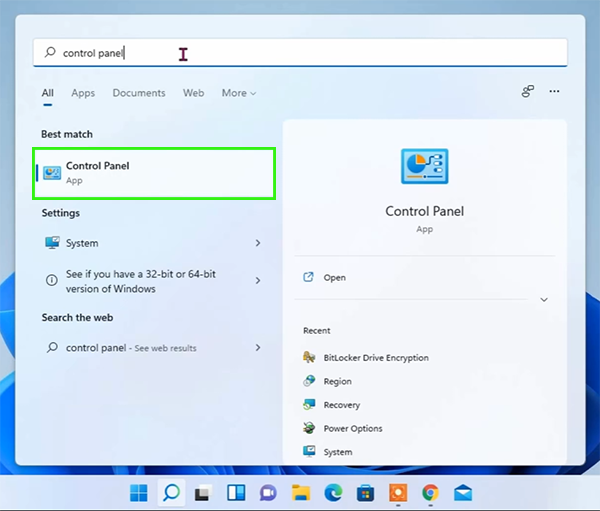Open Teams Chat on the taskbar
Screen dimensions: 600x511
point(268,493)
